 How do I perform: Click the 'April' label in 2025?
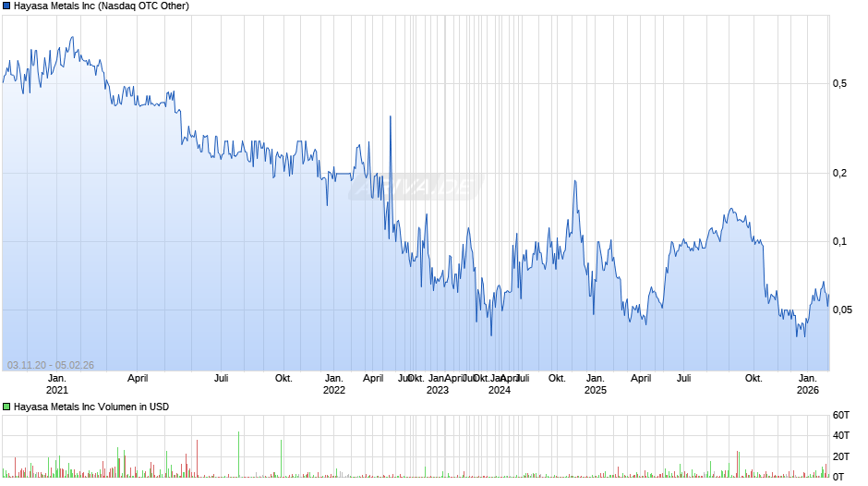(x=641, y=379)
